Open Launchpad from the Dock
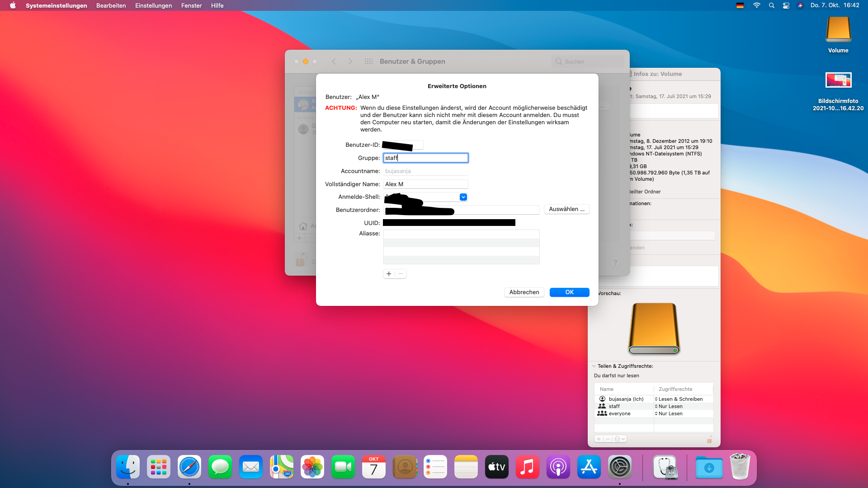 159,467
